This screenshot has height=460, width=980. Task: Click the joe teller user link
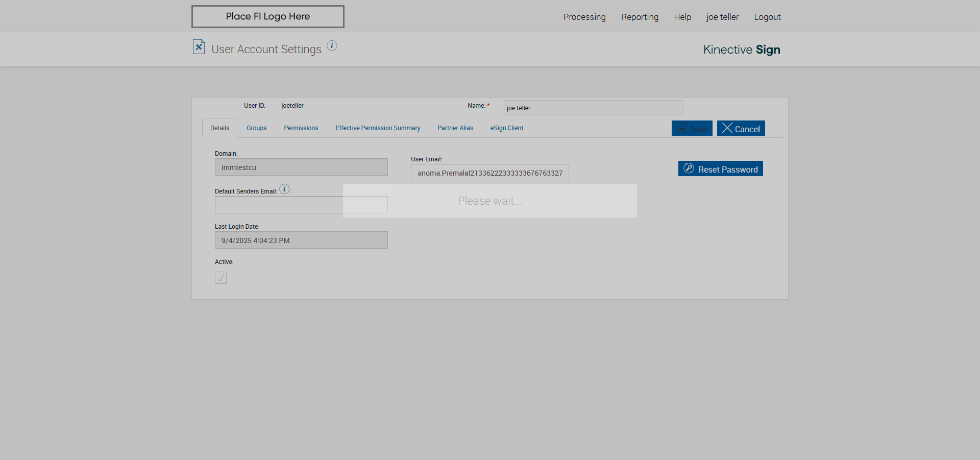722,17
